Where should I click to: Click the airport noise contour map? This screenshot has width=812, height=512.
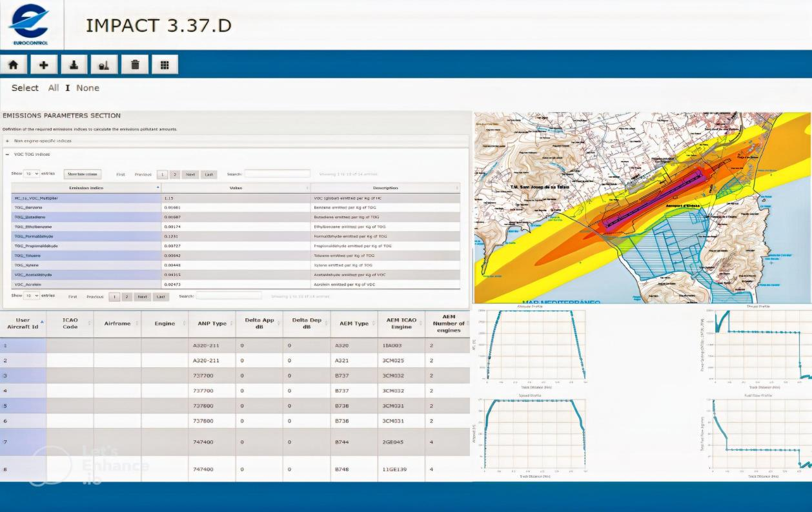coord(642,208)
